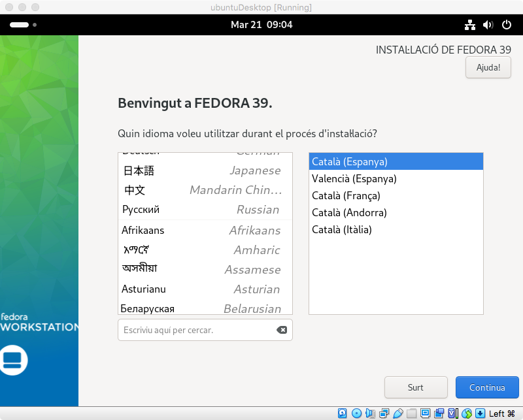The width and height of the screenshot is (523, 420).
Task: Click VirtualBox USB devices icon
Action: click(398, 413)
